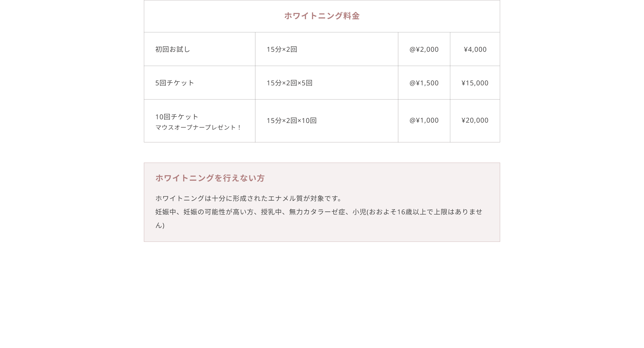Viewport: 644px width, 348px height.
Task: Select the ¥15,000 total price cell
Action: tap(475, 83)
